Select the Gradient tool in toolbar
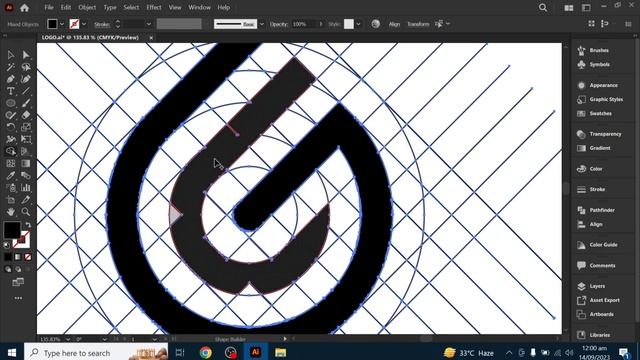640x360 pixels. coord(26,163)
